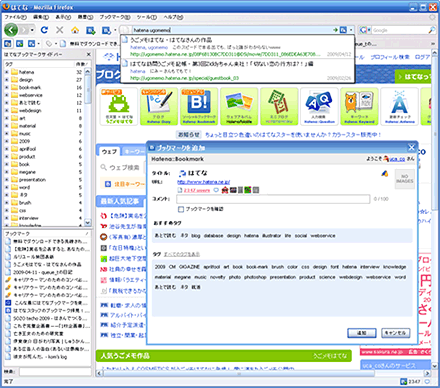Click the users count link in dialog
This screenshot has height=388, width=440.
coord(197,190)
